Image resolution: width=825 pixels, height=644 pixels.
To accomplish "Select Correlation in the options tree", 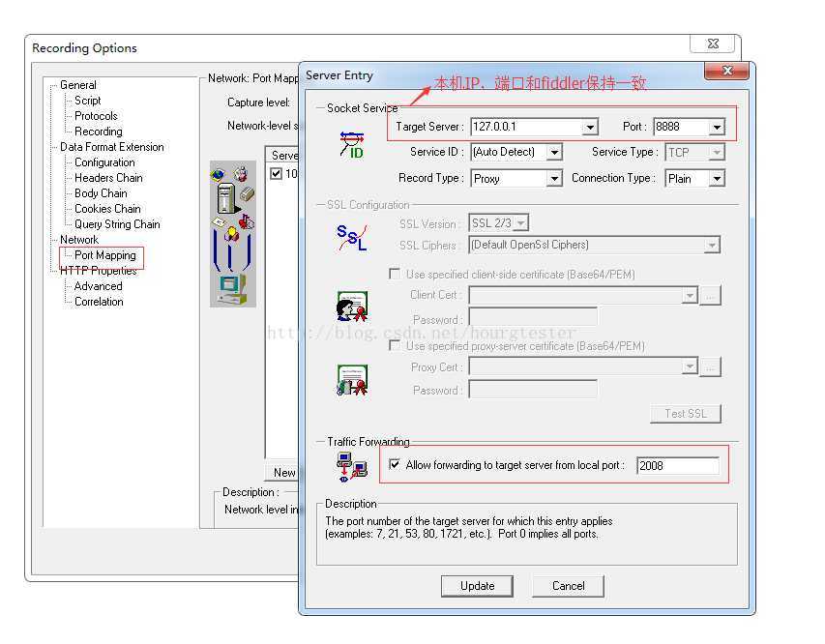I will point(99,302).
